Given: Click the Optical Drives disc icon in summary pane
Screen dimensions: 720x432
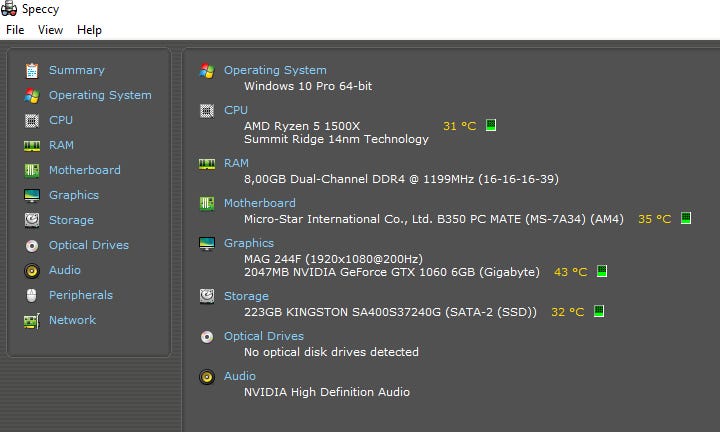Looking at the screenshot, I should point(207,337).
